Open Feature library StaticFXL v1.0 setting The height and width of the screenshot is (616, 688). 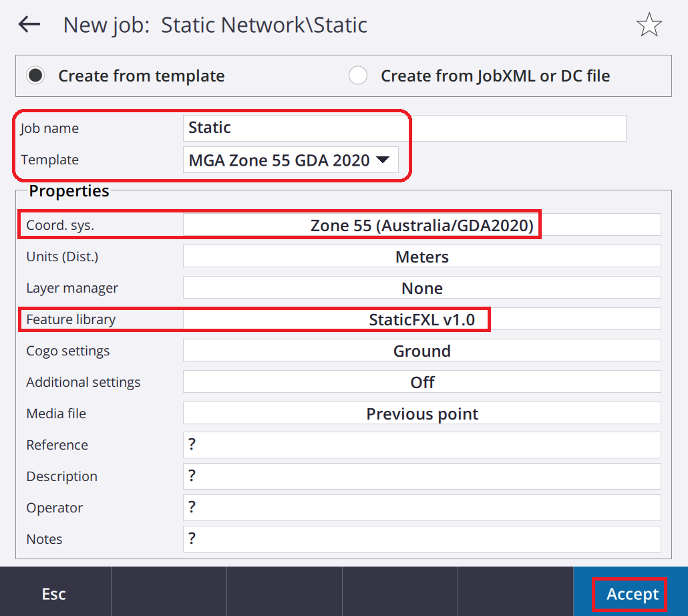tap(422, 319)
